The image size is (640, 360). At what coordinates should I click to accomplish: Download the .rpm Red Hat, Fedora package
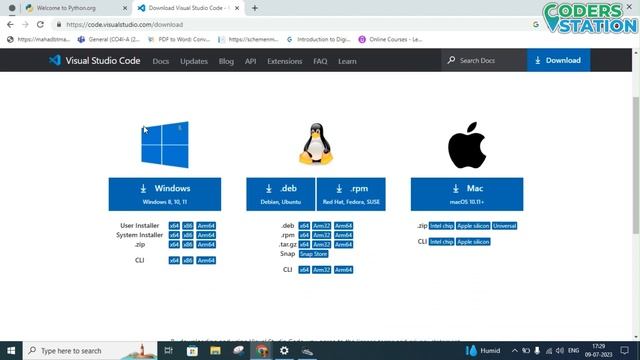(x=351, y=194)
